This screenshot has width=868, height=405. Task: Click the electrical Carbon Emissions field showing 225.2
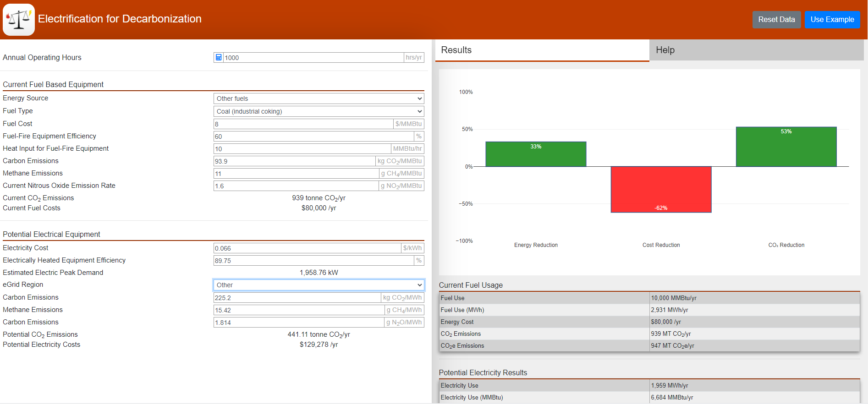click(x=297, y=297)
